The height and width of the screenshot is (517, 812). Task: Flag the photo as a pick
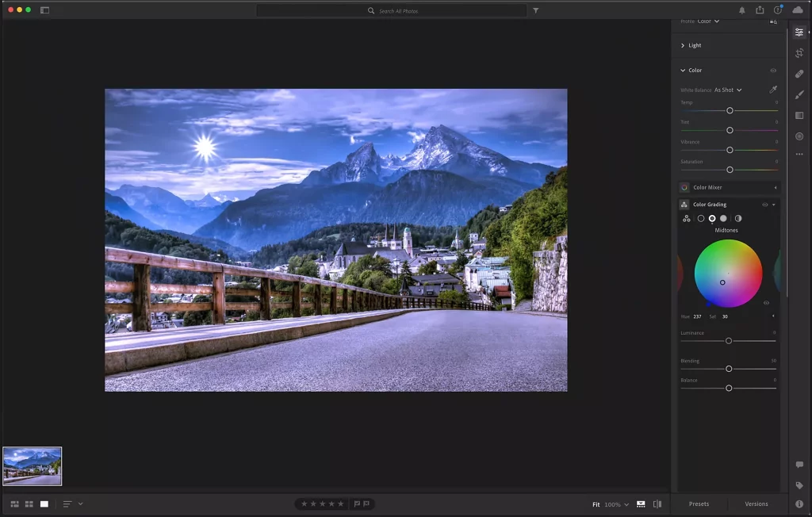tap(358, 503)
